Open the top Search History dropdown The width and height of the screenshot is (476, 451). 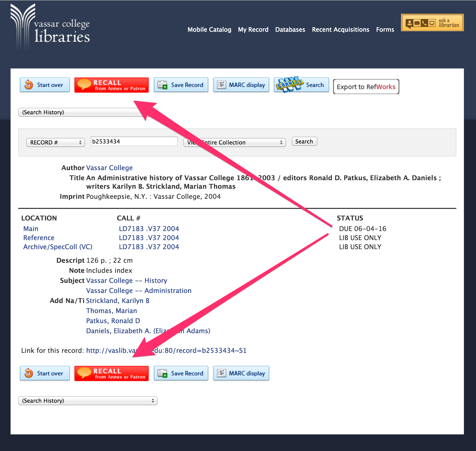pyautogui.click(x=88, y=112)
